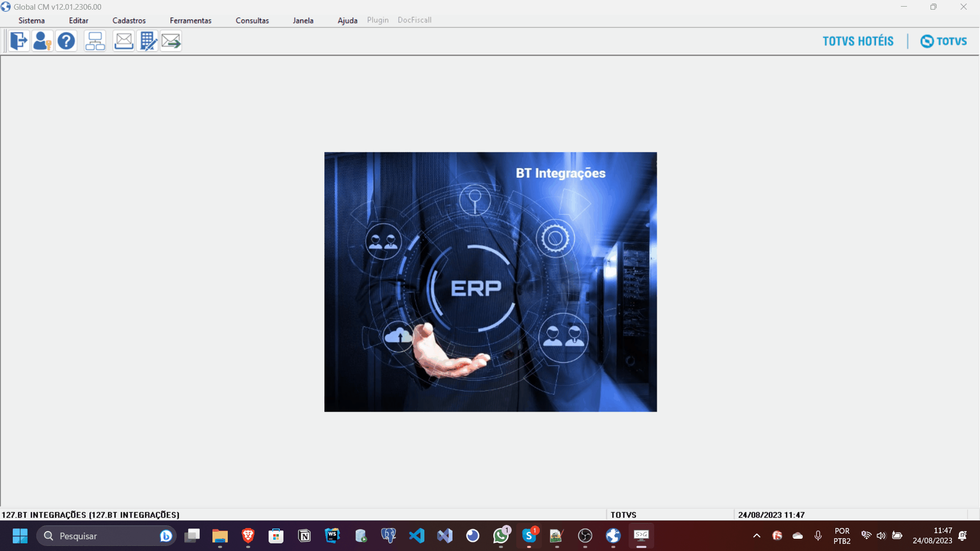Launch Brave browser from the taskbar
This screenshot has width=980, height=551.
pos(248,536)
